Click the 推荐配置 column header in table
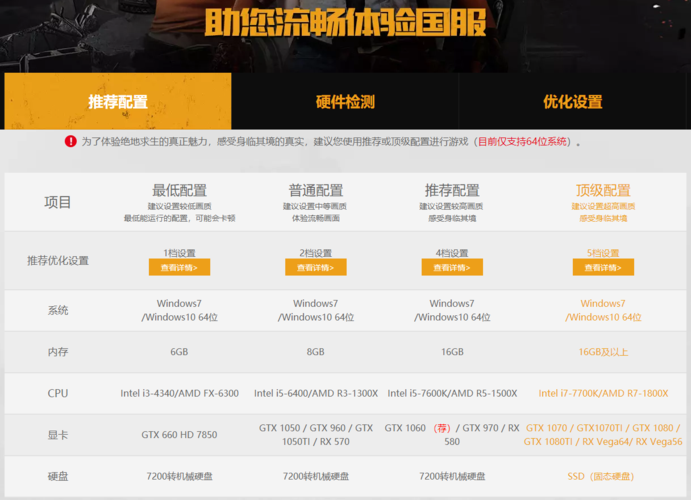The image size is (691, 500). pyautogui.click(x=452, y=190)
